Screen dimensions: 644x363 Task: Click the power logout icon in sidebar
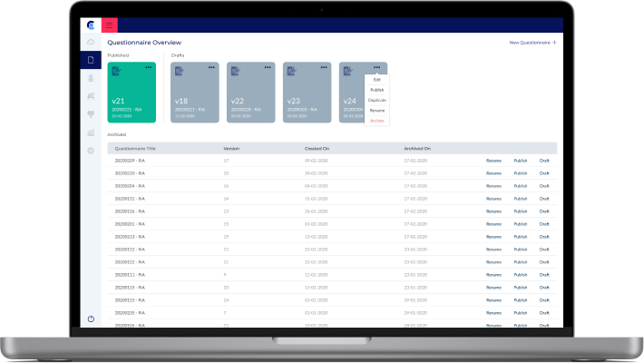click(x=91, y=319)
